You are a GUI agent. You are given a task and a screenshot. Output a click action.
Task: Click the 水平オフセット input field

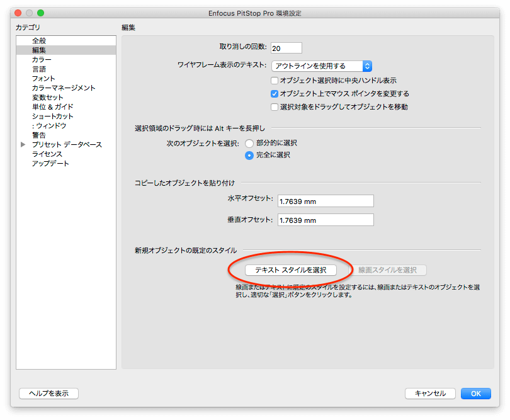click(326, 201)
